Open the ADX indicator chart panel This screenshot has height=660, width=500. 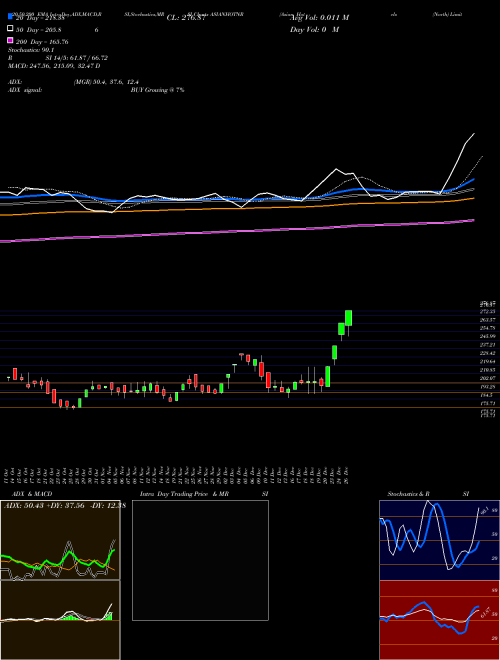(60, 540)
